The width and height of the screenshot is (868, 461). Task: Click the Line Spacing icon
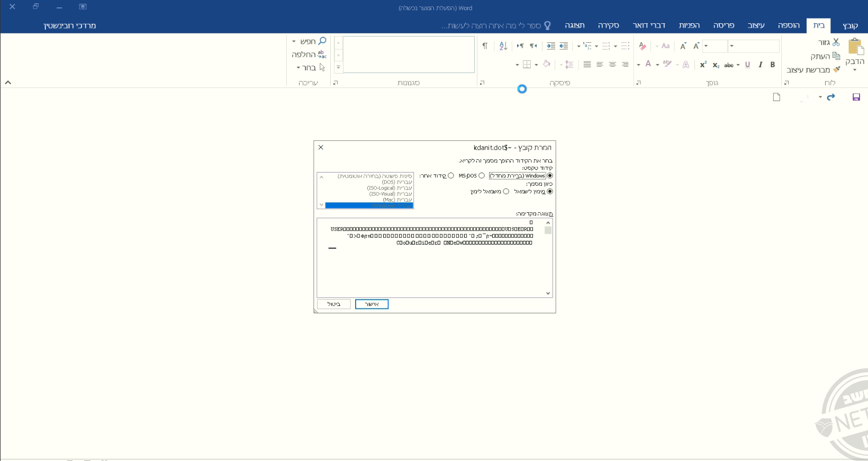coord(569,65)
